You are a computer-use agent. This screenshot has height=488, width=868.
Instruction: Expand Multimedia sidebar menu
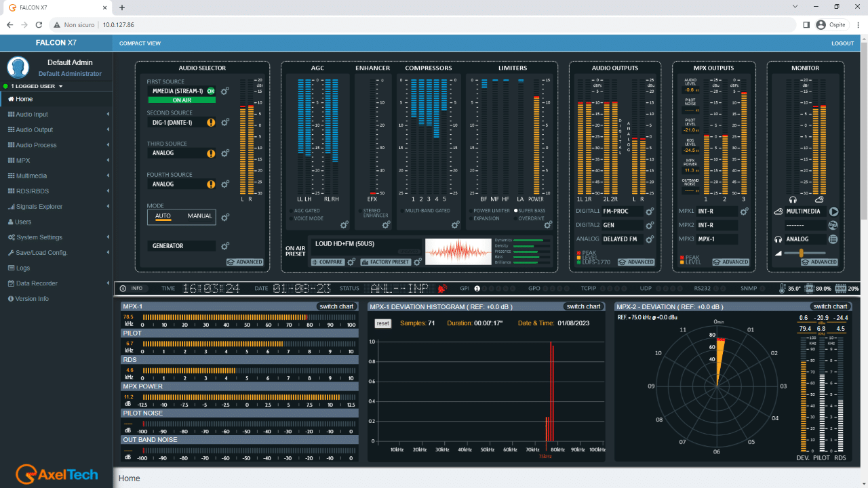click(x=56, y=176)
